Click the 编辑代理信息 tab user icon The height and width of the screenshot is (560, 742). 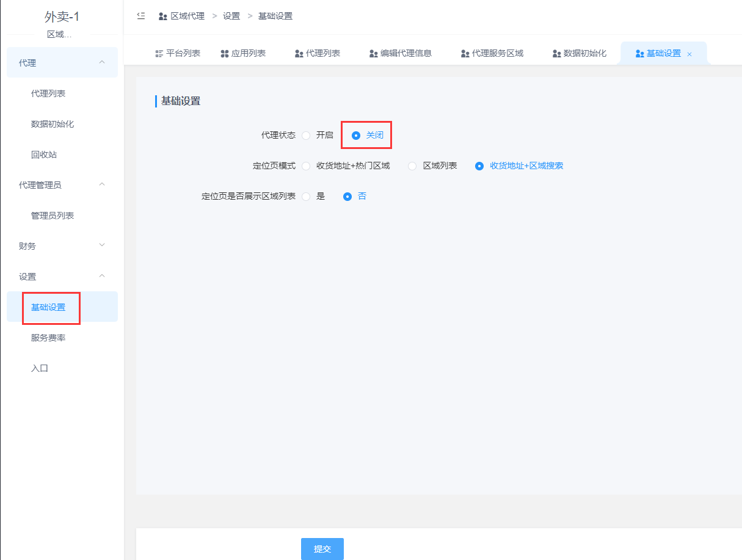point(374,54)
